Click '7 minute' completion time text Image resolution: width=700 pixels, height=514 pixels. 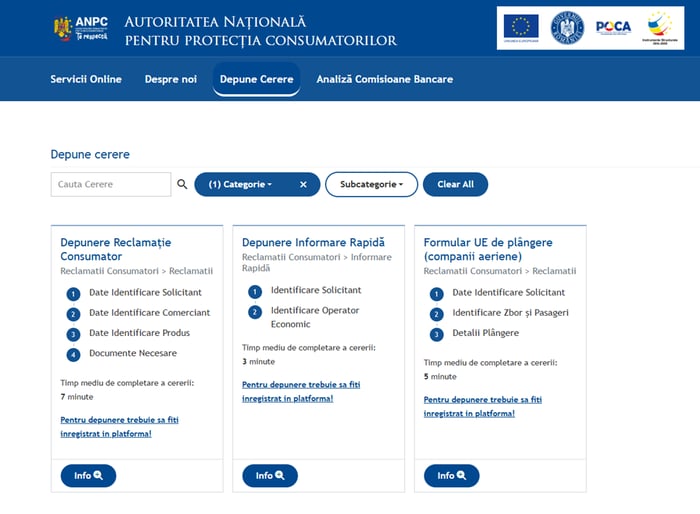[x=77, y=397]
